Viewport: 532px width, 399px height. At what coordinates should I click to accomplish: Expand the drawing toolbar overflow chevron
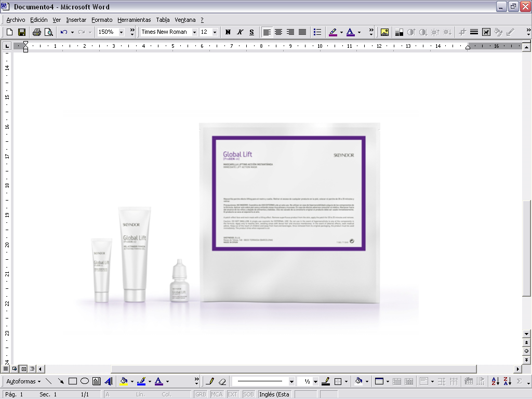pos(197,381)
